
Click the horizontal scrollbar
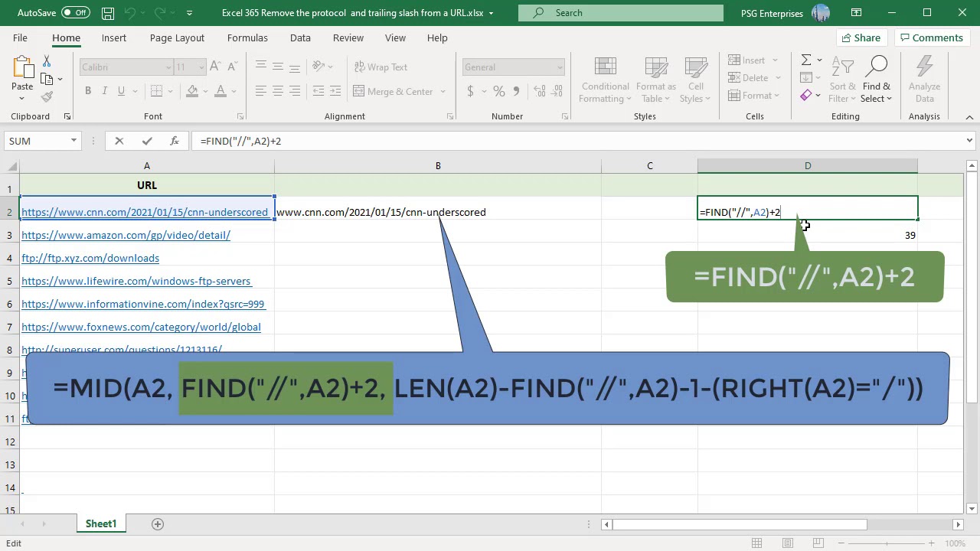(740, 524)
